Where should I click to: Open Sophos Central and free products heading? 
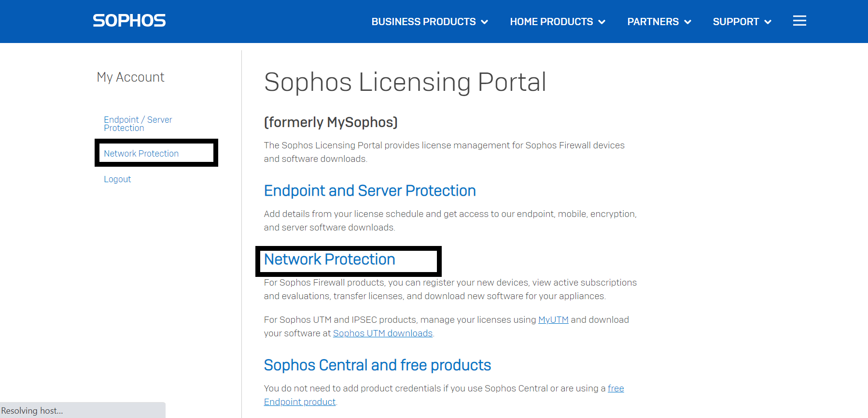pyautogui.click(x=378, y=365)
